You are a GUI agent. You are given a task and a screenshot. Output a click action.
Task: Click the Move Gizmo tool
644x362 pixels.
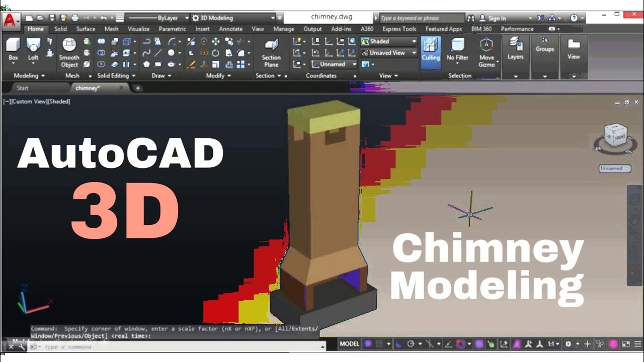(x=487, y=53)
